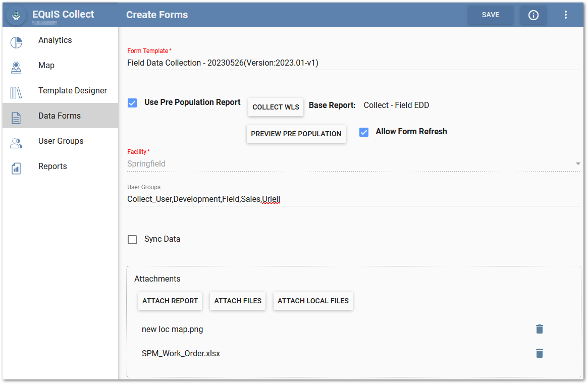Open the Reports section

(x=52, y=166)
